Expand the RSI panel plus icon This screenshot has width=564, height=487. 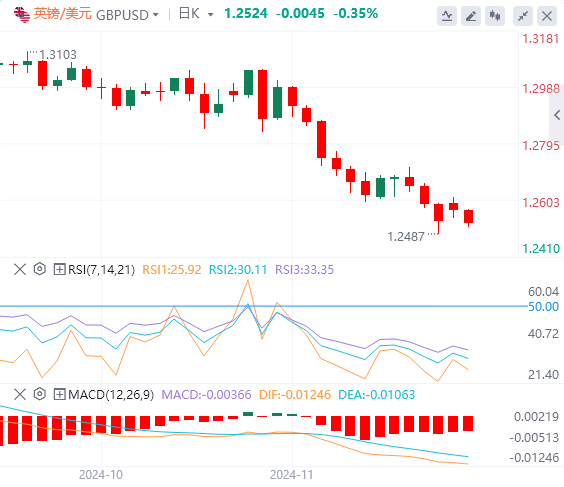click(x=59, y=269)
